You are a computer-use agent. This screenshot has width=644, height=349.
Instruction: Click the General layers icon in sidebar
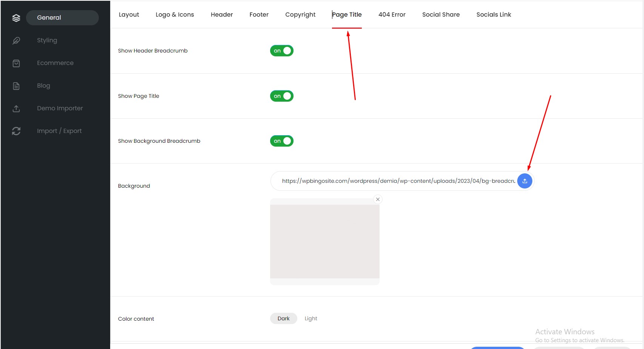pos(16,18)
